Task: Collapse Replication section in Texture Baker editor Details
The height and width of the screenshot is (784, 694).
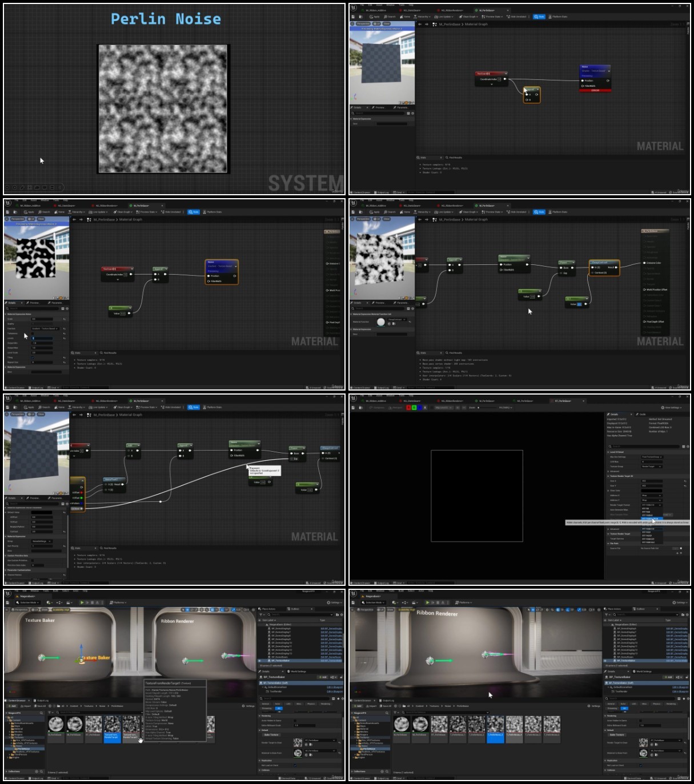Action: point(259,760)
